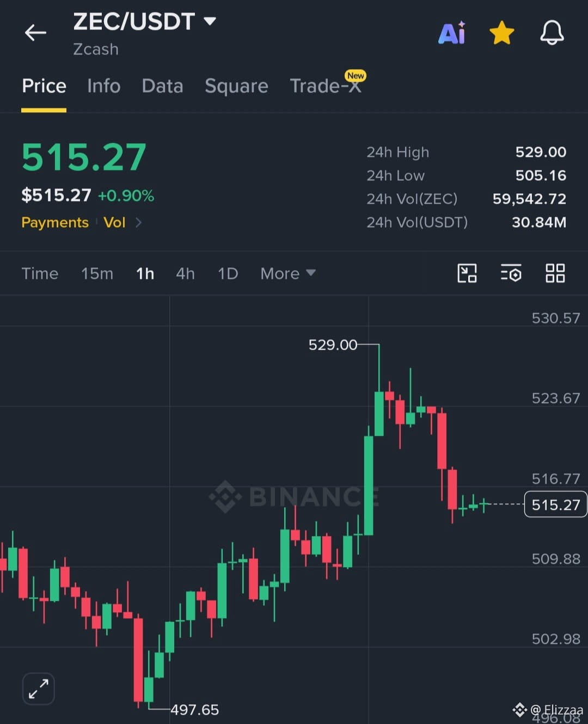Select the Price tab
The image size is (588, 724).
(x=44, y=86)
